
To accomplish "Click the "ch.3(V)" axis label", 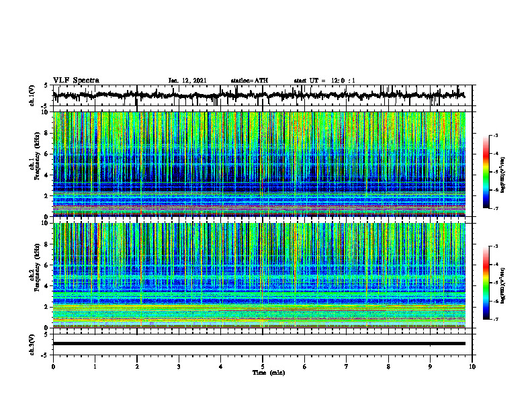I will [x=32, y=345].
